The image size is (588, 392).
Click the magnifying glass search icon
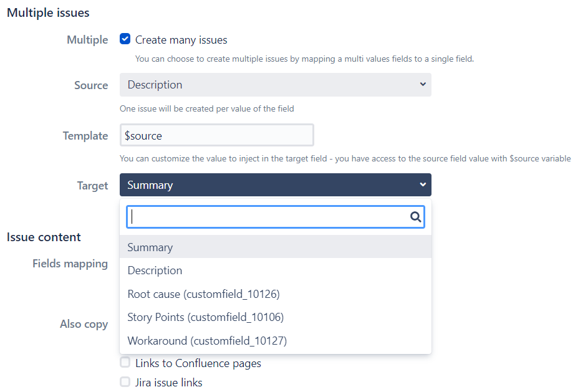(416, 217)
